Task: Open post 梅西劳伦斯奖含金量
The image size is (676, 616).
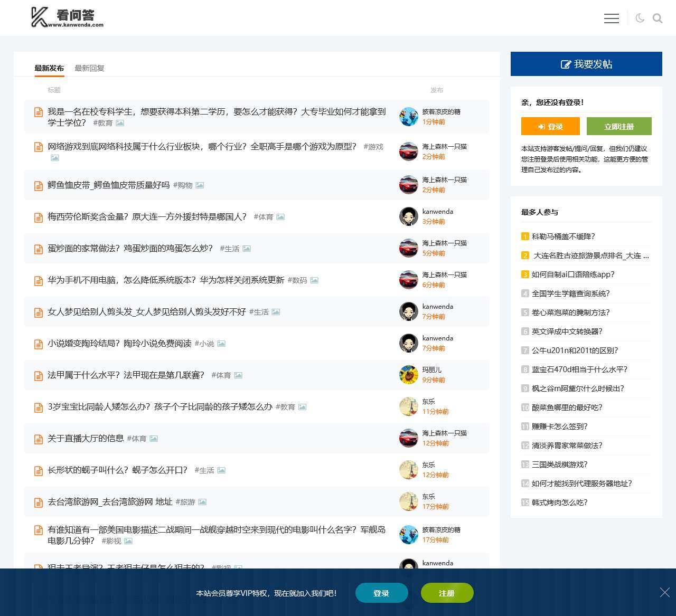Action: pos(147,216)
